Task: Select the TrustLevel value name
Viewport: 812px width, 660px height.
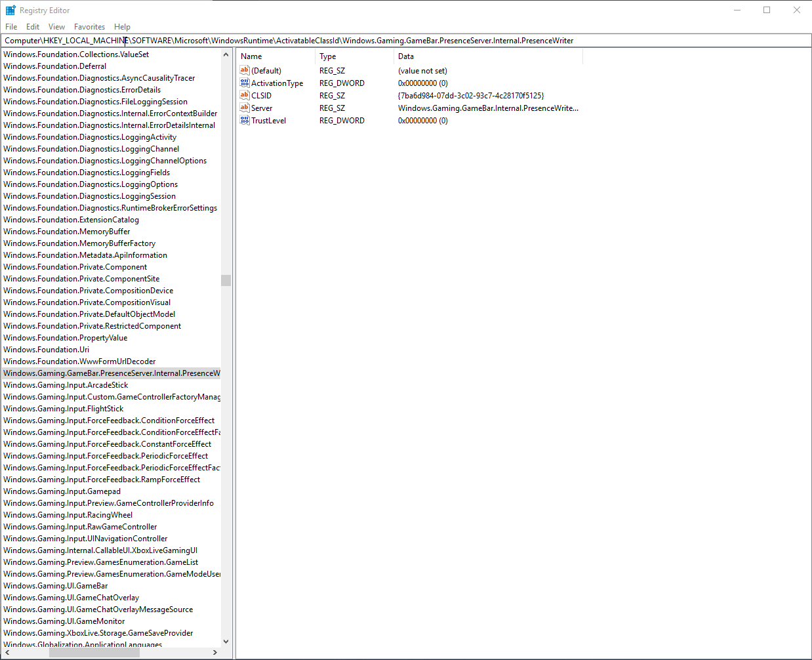Action: tap(268, 121)
